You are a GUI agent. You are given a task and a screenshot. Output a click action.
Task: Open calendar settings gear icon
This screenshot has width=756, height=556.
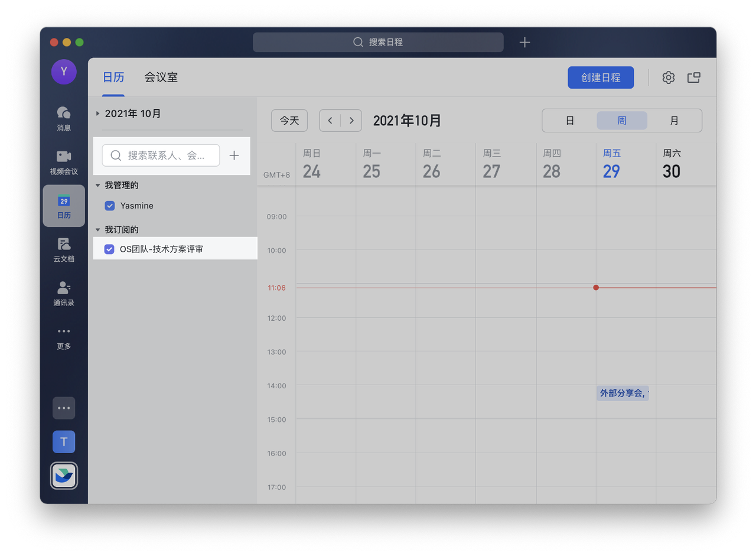pyautogui.click(x=668, y=77)
